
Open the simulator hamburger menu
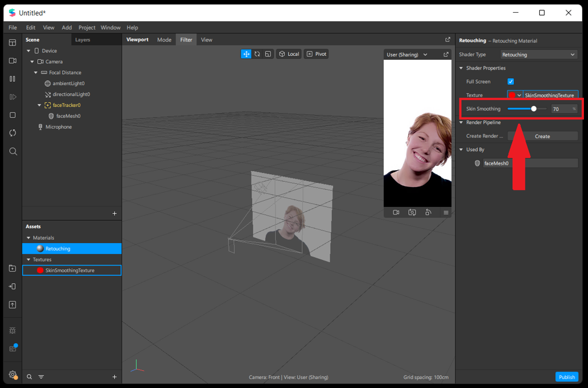pyautogui.click(x=446, y=212)
